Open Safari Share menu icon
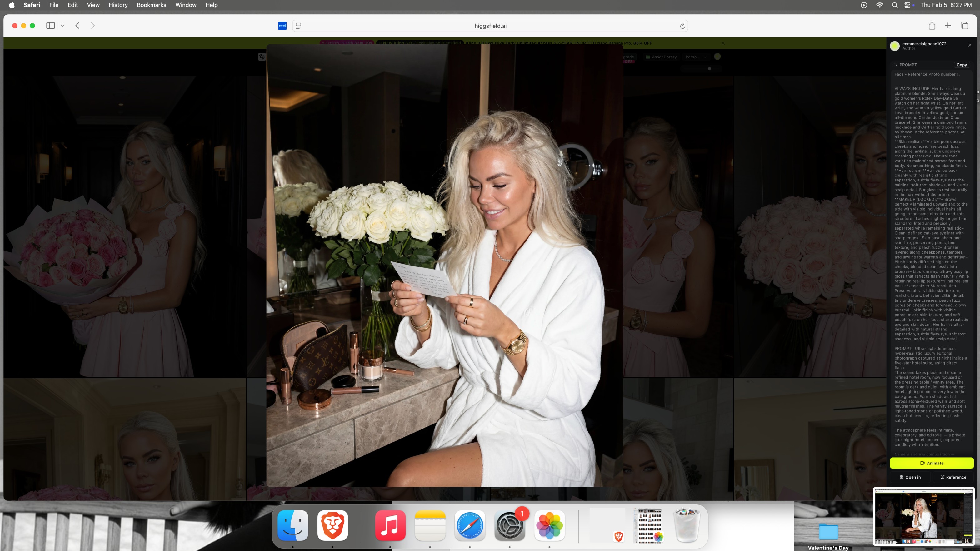 tap(932, 26)
